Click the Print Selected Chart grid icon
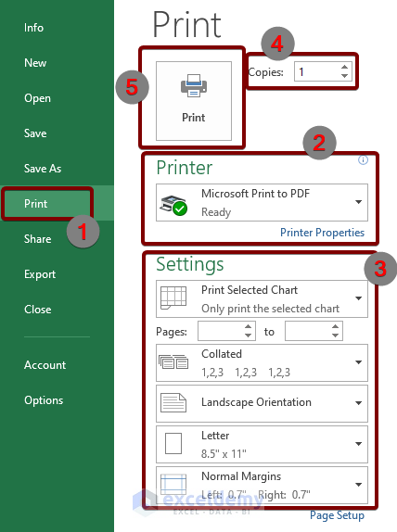 [x=173, y=298]
